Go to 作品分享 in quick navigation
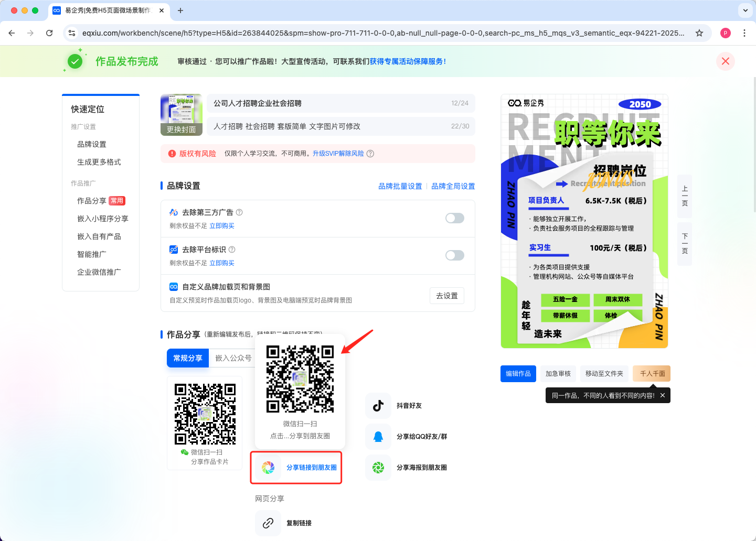The image size is (756, 541). pyautogui.click(x=92, y=201)
